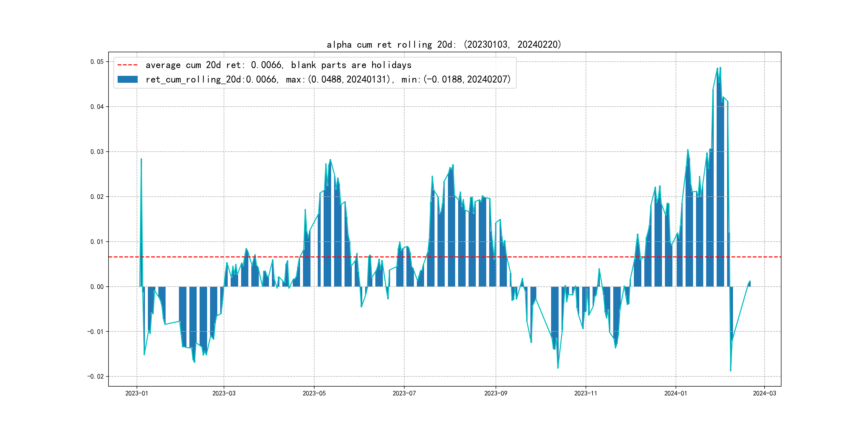Click the blue legend bar swatch
This screenshot has width=868, height=434.
pos(127,80)
